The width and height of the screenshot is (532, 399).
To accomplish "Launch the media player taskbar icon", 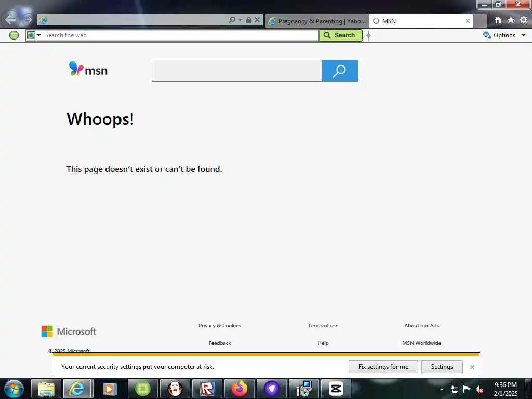I will 110,389.
